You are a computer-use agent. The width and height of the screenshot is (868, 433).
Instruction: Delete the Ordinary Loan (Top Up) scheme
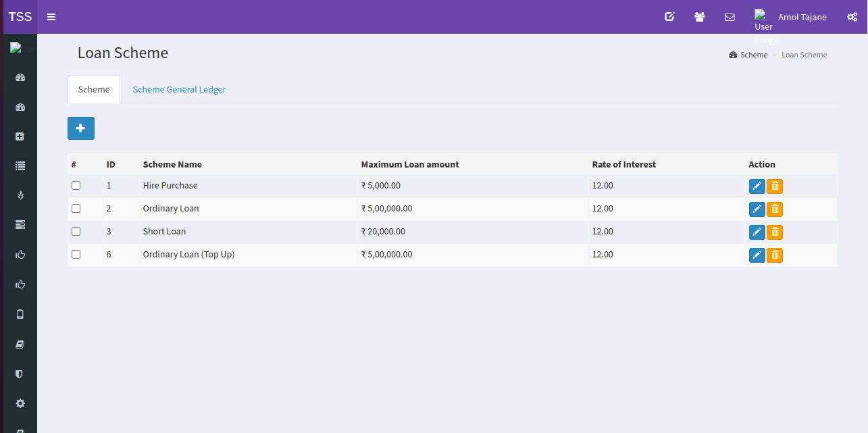pos(775,255)
